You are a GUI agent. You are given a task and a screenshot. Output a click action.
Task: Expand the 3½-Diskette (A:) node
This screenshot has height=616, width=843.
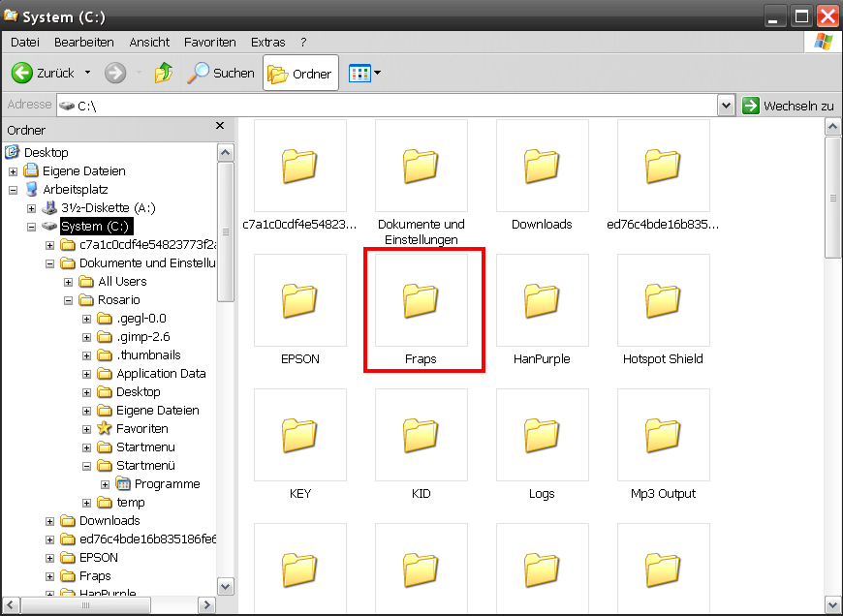click(31, 208)
